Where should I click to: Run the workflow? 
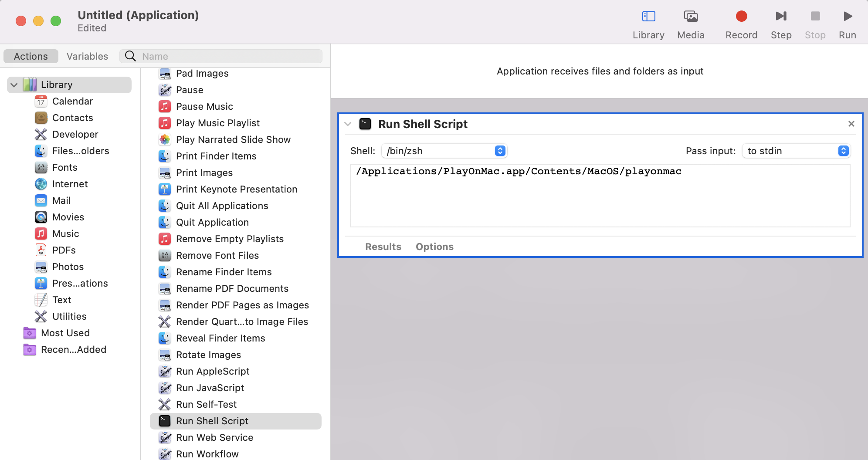(848, 17)
